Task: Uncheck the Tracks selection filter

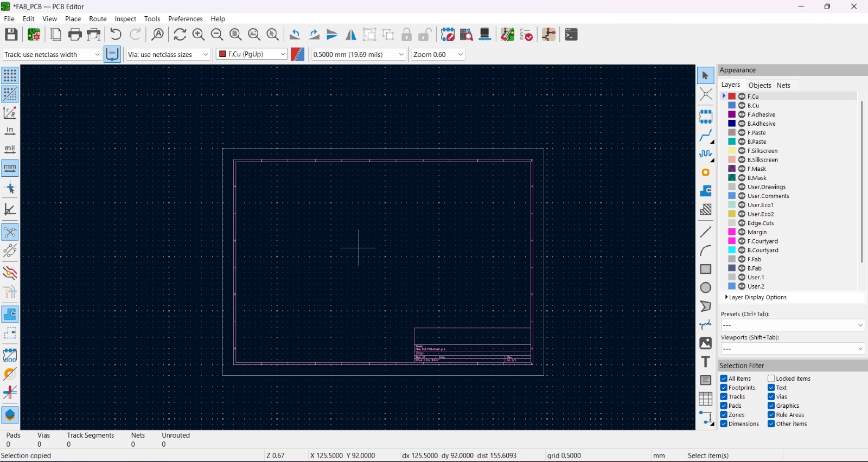Action: (724, 397)
